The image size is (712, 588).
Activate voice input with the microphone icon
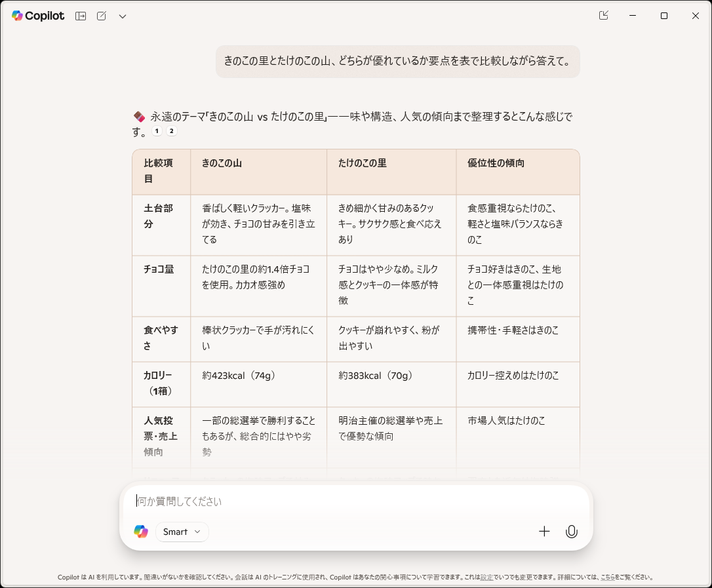point(571,532)
